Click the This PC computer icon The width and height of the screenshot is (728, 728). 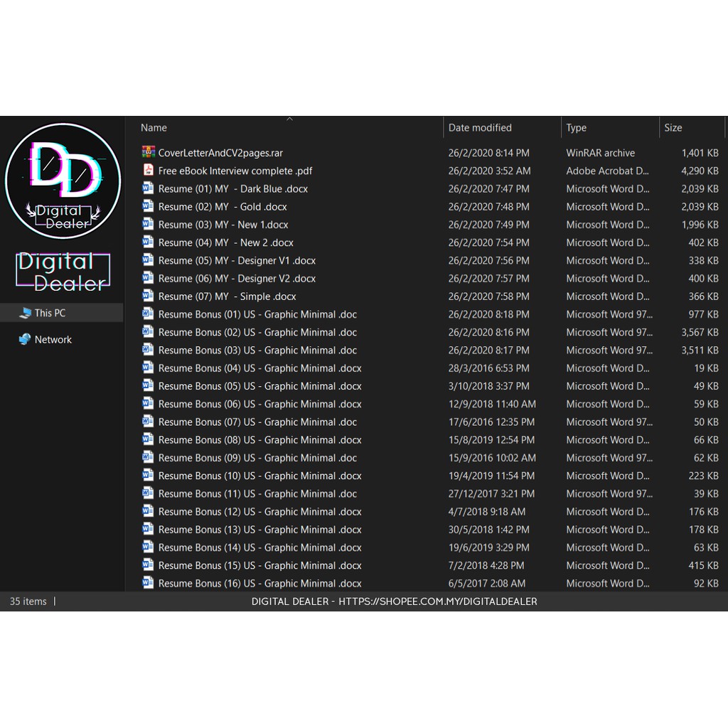25,313
